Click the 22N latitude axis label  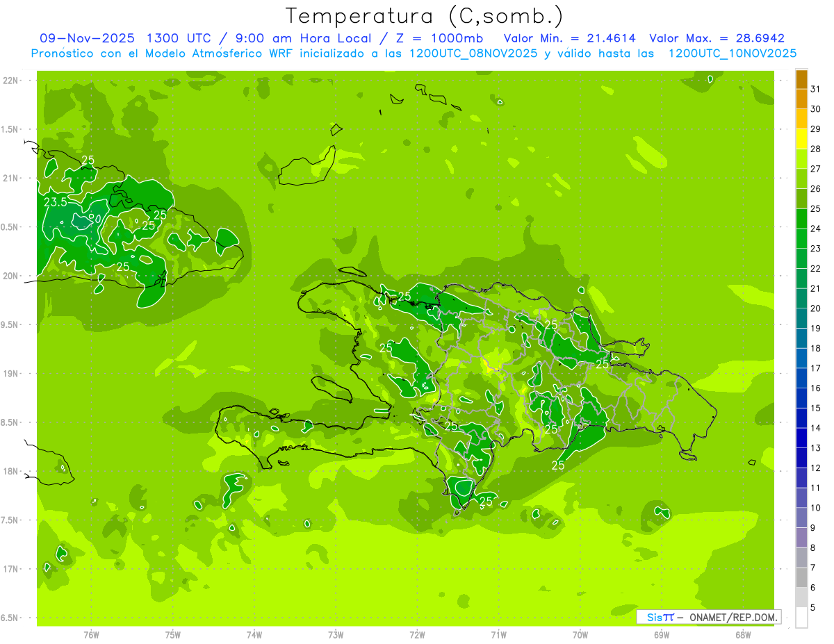coord(12,81)
